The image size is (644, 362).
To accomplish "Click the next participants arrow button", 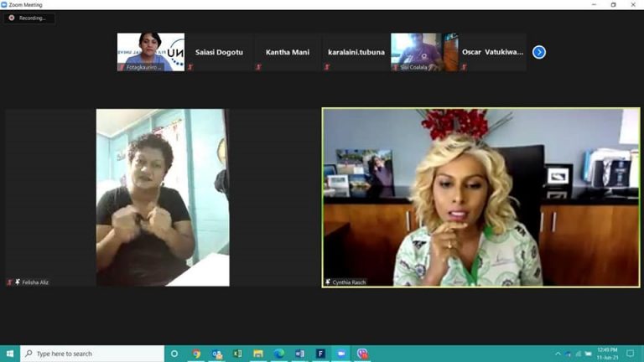I will 539,52.
